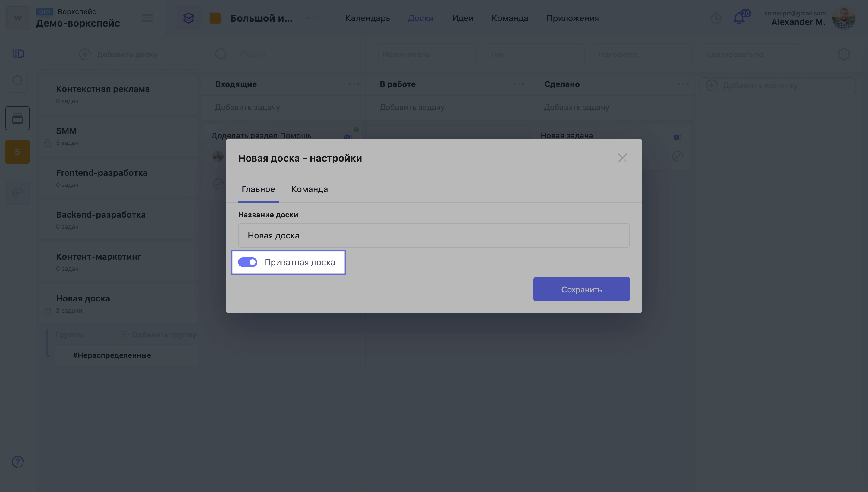Click the orange project color square
This screenshot has width=868, height=492.
click(x=215, y=18)
